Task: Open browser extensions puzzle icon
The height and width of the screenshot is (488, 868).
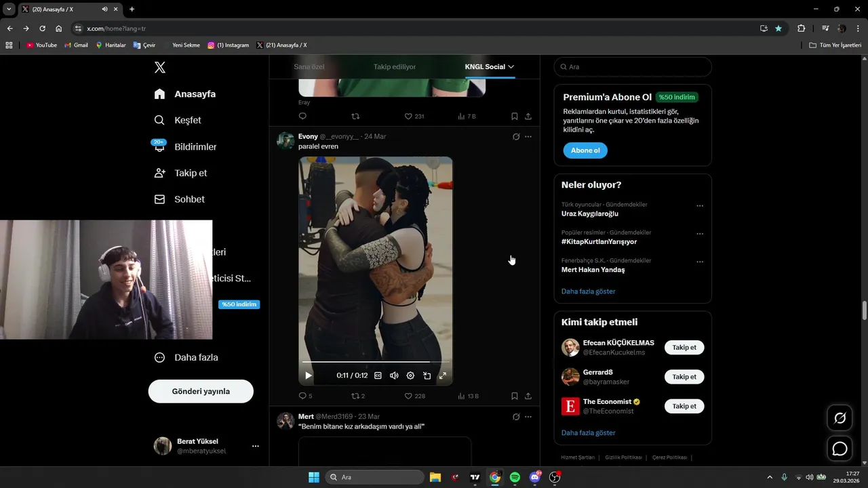Action: pyautogui.click(x=802, y=28)
